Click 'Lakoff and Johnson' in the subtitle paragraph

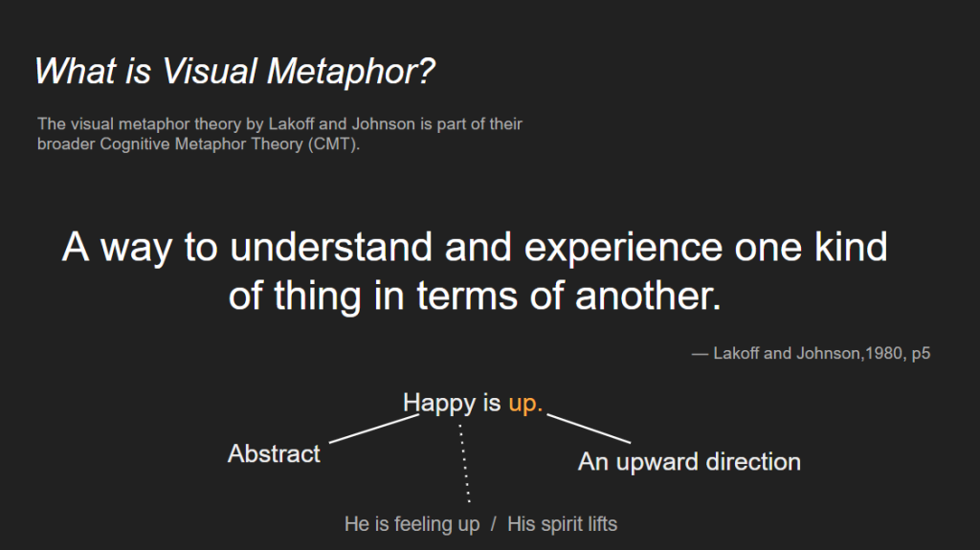coord(342,123)
